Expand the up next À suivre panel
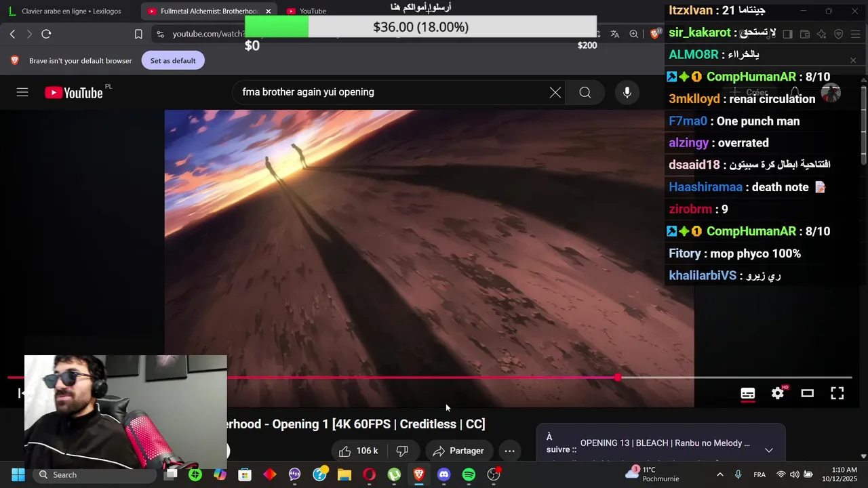Viewport: 868px width, 488px height. pyautogui.click(x=768, y=450)
